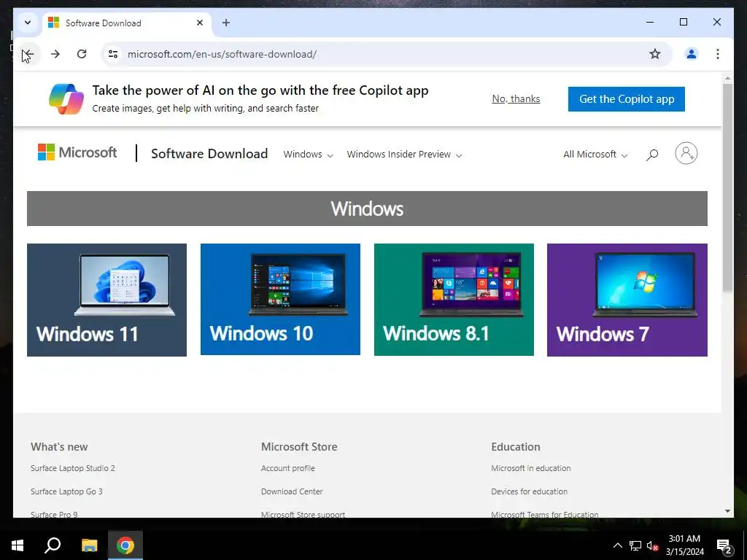Open Surface Laptop Go 3 link

(x=66, y=491)
